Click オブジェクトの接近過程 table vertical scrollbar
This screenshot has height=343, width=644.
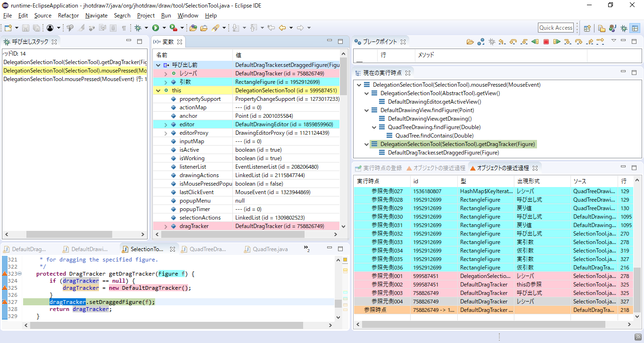637,289
